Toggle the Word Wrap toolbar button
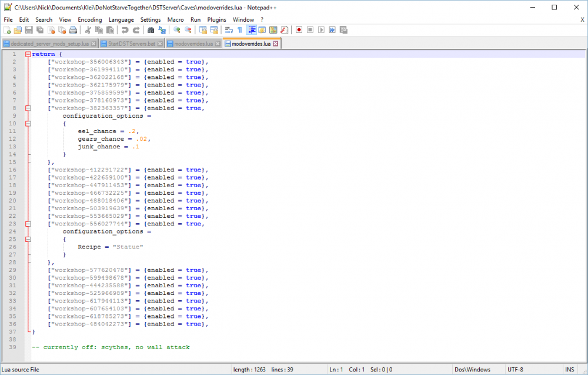The image size is (588, 375). coord(229,30)
